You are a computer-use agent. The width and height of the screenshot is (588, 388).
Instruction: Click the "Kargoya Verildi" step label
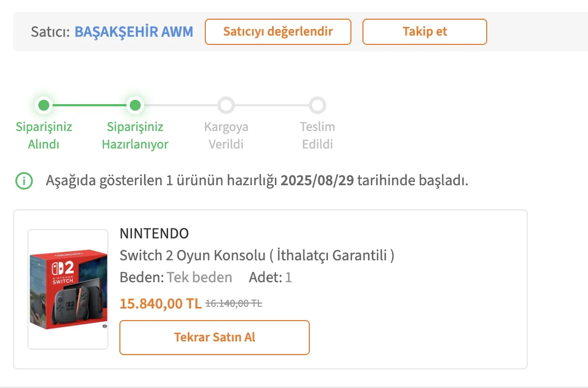coord(227,135)
